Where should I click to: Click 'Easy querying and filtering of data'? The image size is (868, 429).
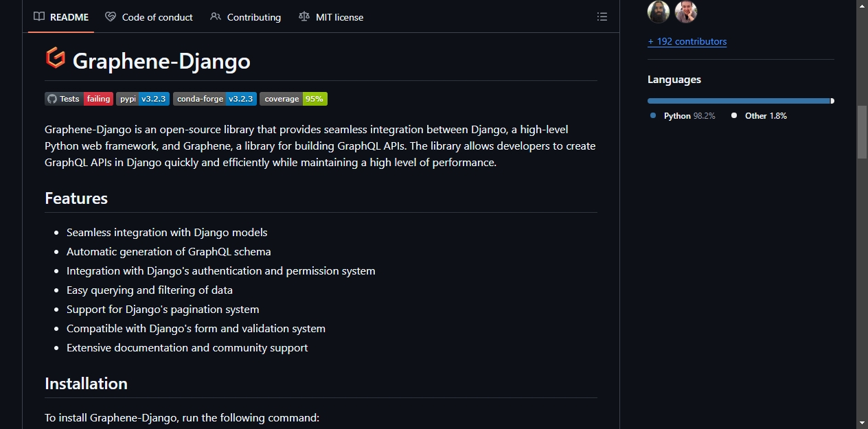tap(150, 290)
